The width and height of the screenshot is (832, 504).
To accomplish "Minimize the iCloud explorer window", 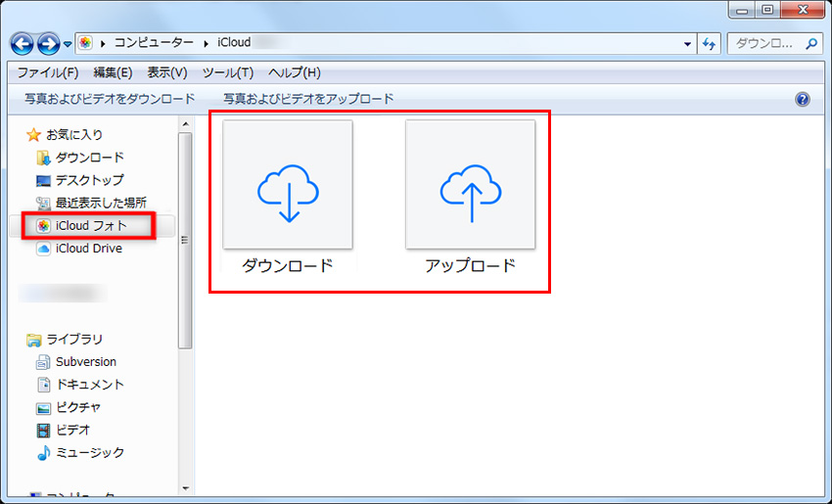I will pyautogui.click(x=742, y=10).
